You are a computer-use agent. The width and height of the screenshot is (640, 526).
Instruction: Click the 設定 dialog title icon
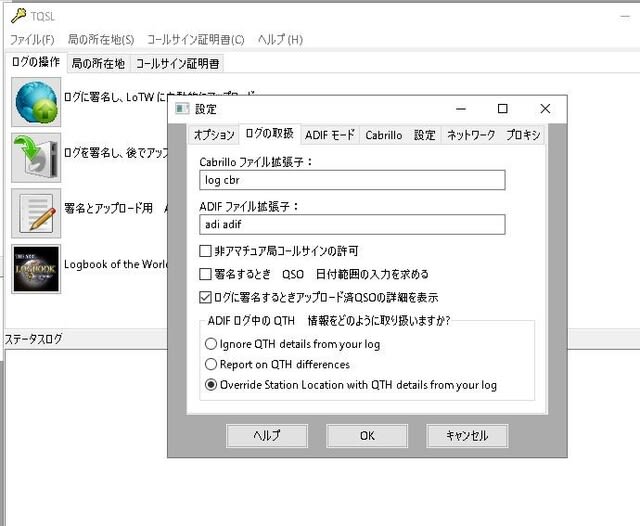182,108
